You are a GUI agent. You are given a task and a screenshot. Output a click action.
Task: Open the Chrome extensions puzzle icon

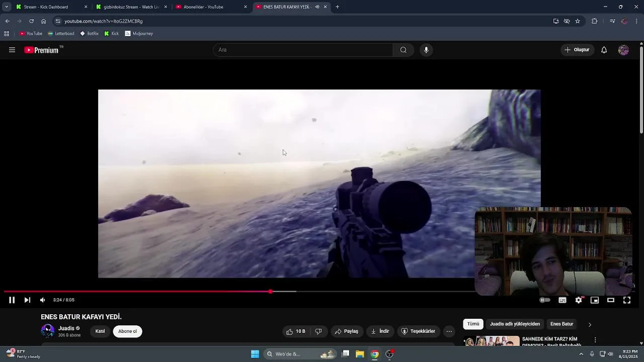(594, 21)
